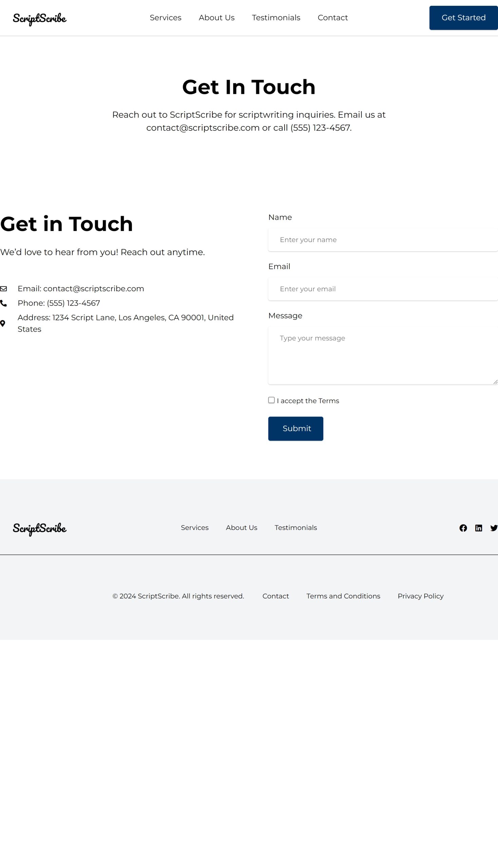This screenshot has width=498, height=868.
Task: Open the Terms and Conditions footer link
Action: (x=343, y=596)
